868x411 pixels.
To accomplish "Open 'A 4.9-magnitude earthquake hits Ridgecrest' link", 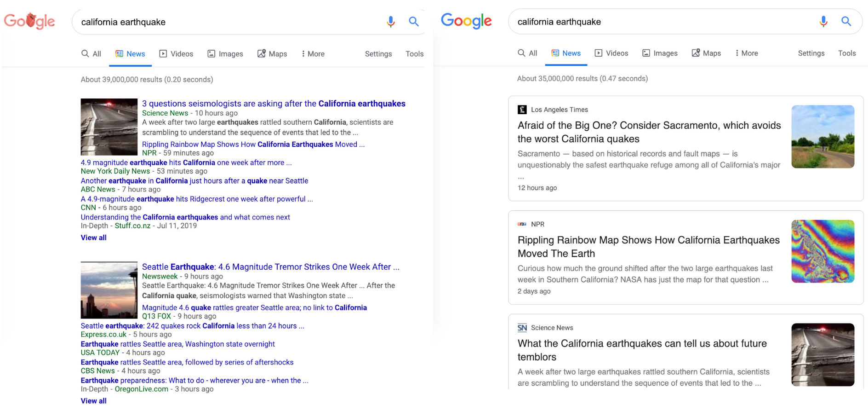I will [197, 199].
